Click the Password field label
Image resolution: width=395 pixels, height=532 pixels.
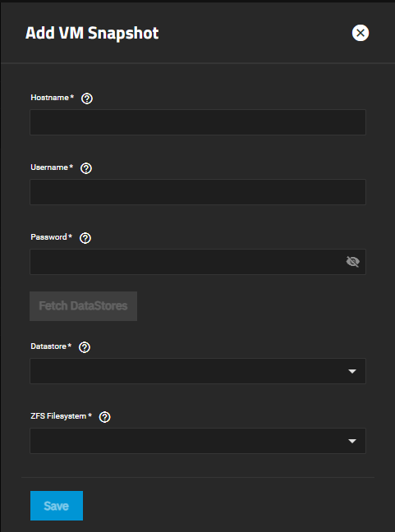[x=49, y=237]
